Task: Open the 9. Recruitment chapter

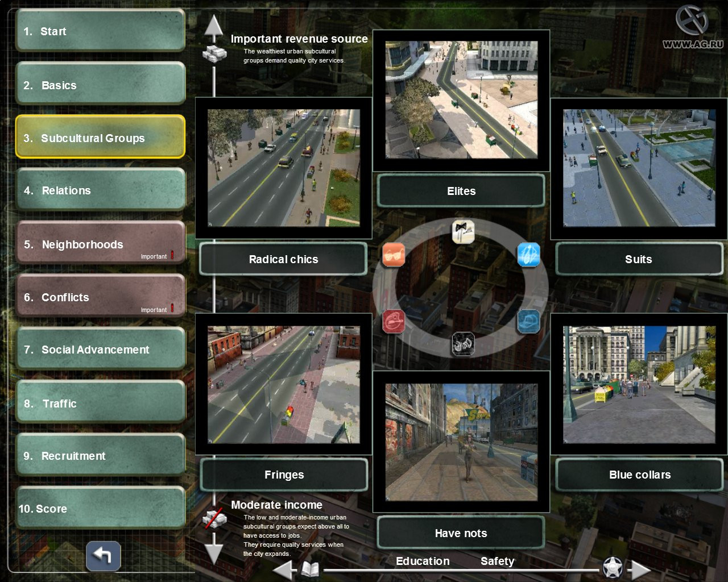Action: [100, 455]
